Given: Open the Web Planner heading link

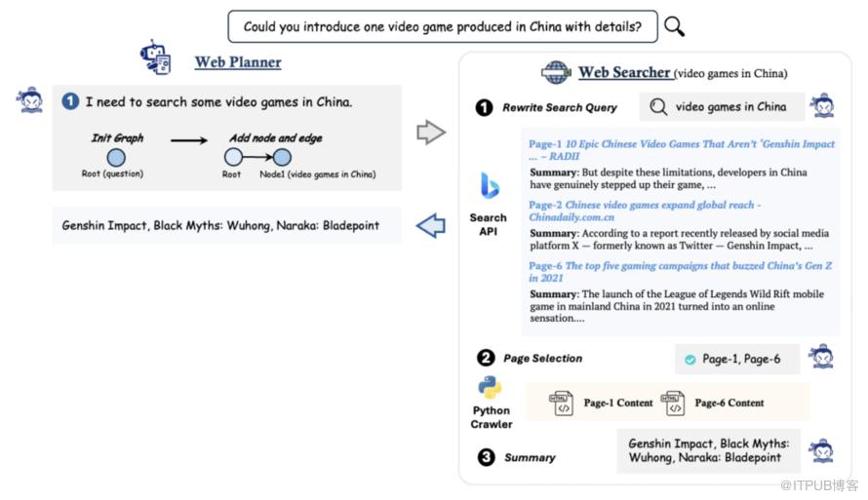Looking at the screenshot, I should 238,62.
